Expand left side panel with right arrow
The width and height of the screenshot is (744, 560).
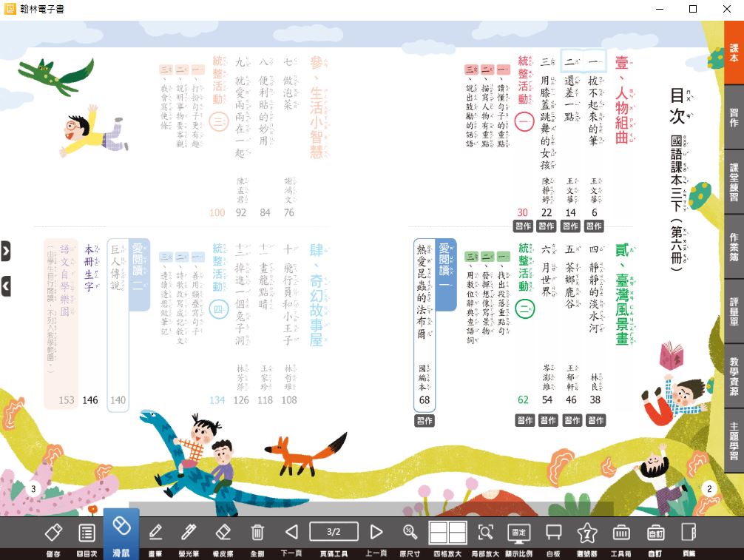6,252
